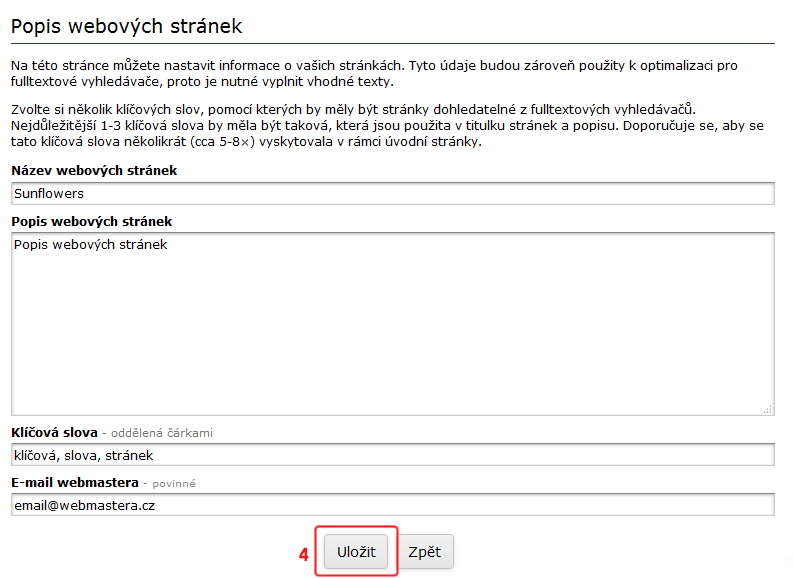The width and height of the screenshot is (793, 578).
Task: Focus the Klíčová slova keywords input
Action: click(x=392, y=455)
